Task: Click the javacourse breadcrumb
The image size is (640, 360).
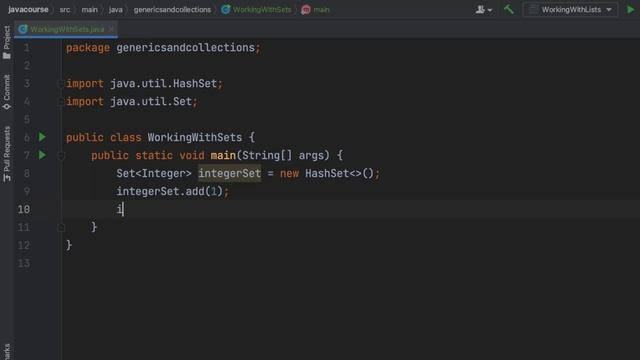Action: [28, 9]
